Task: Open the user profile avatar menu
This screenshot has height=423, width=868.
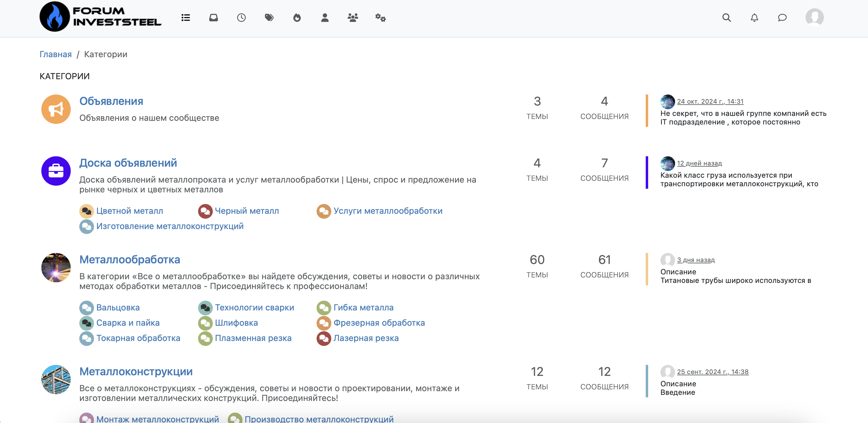Action: tap(815, 17)
